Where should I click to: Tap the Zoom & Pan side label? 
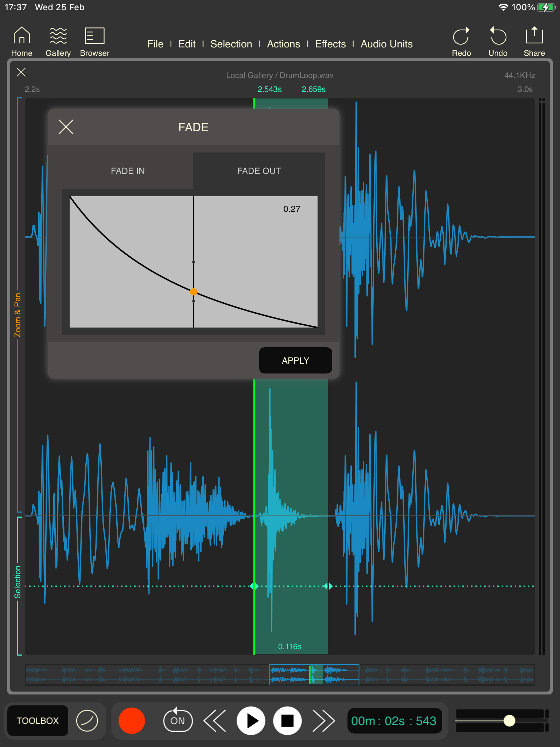point(17,315)
